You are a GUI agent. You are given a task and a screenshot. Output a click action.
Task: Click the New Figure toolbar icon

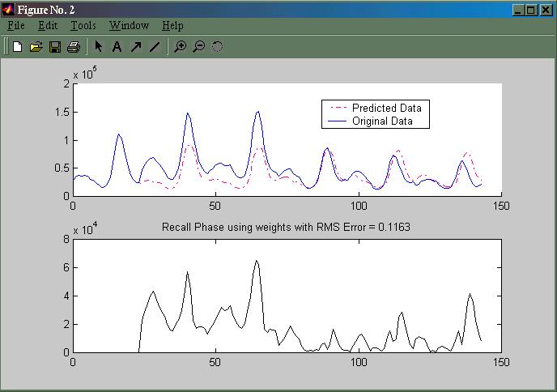[x=17, y=47]
